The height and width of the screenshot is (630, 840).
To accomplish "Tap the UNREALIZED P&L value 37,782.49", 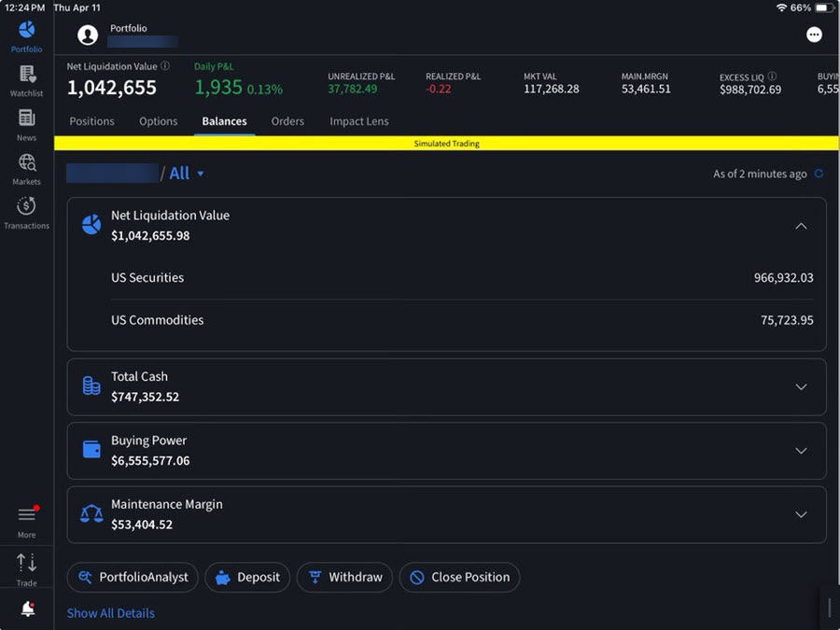I will click(353, 89).
